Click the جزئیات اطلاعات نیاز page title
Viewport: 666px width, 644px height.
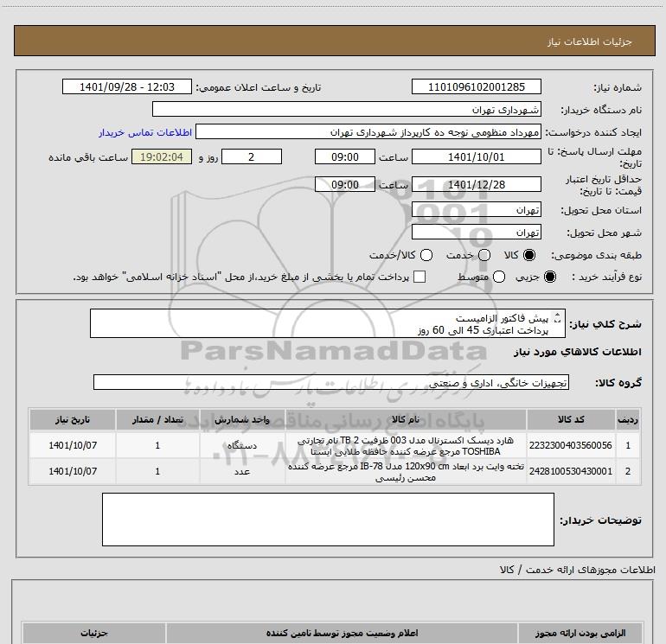[590, 41]
